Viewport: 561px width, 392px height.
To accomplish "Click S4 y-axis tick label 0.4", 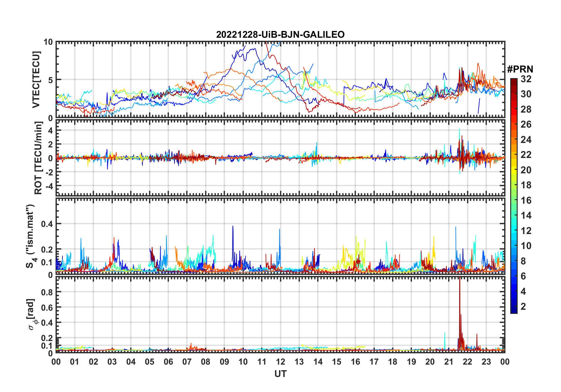I will [x=47, y=224].
